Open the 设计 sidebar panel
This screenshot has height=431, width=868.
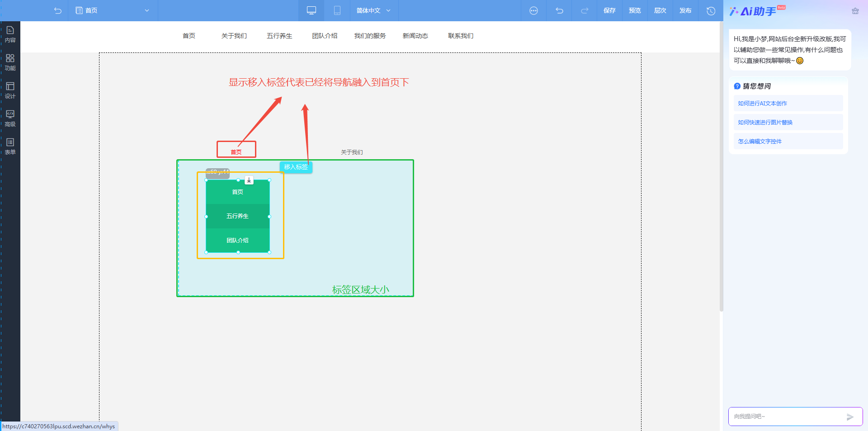(10, 90)
